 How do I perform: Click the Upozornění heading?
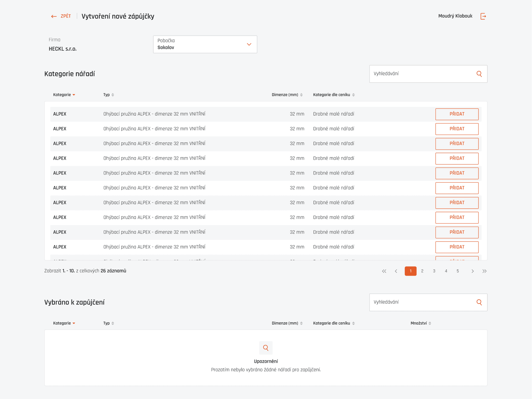tap(266, 361)
